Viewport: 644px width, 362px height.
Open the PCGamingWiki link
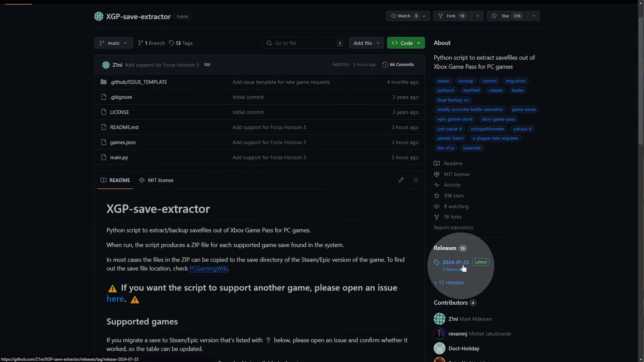[x=208, y=269]
